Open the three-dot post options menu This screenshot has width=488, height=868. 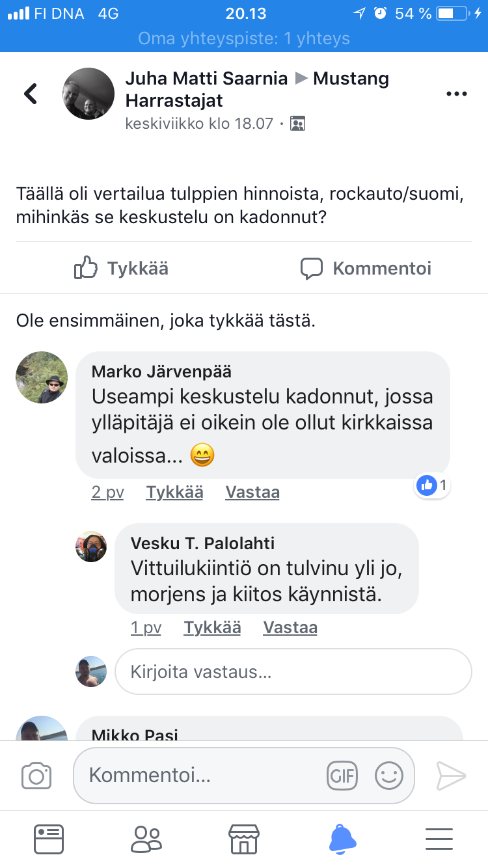pos(457,94)
